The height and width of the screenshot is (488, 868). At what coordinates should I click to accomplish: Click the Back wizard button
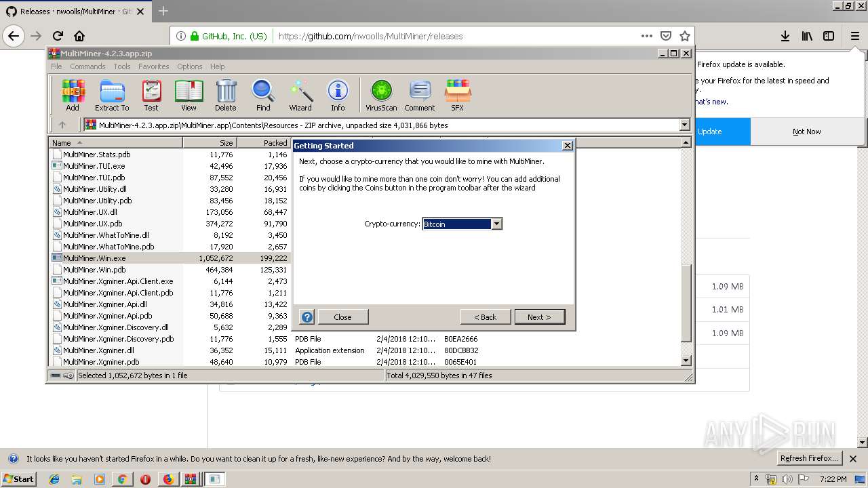(x=485, y=317)
